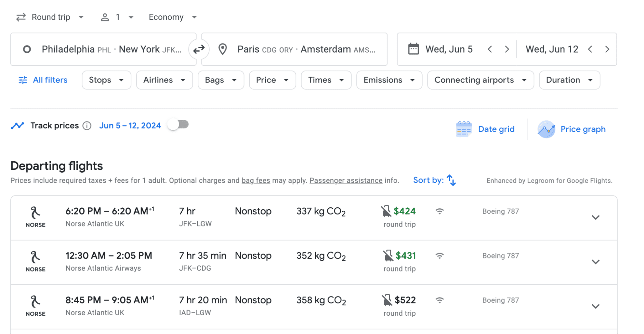Click the origin circle icon

pyautogui.click(x=27, y=49)
